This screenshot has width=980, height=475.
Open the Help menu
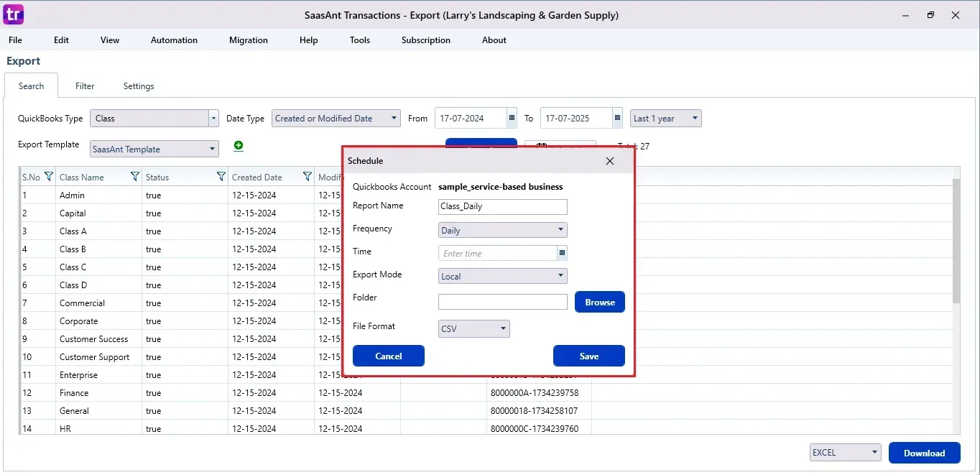pos(309,40)
